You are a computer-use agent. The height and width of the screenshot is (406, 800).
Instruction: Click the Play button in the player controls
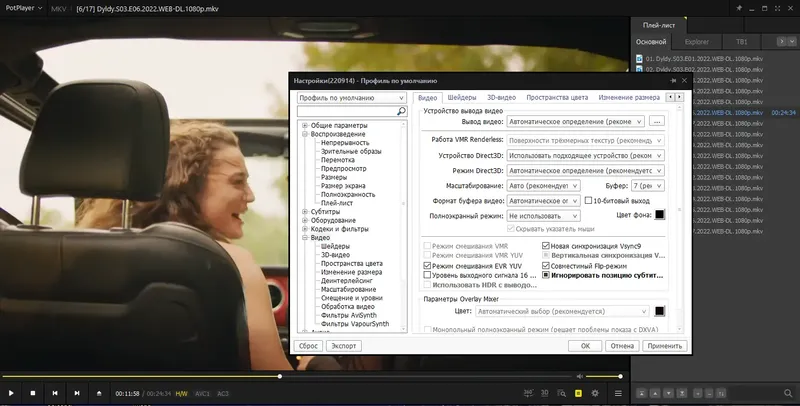click(x=11, y=393)
